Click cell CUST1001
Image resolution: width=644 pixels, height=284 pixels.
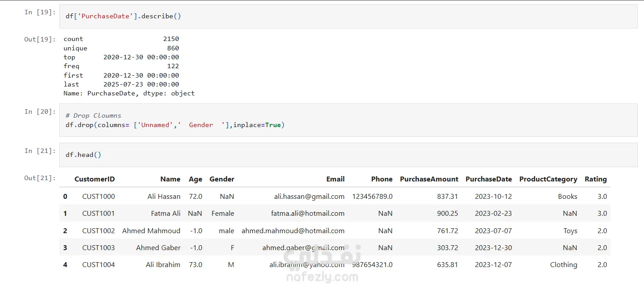98,214
